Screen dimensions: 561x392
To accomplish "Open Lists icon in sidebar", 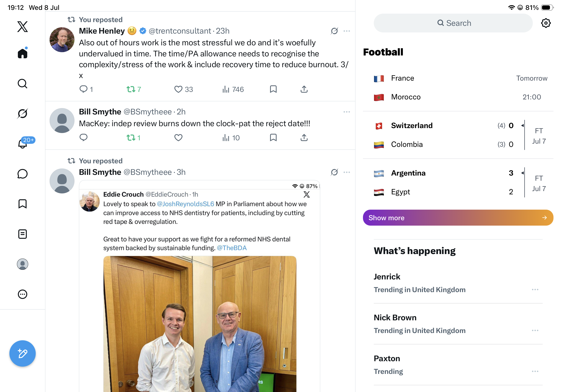I will 23,234.
